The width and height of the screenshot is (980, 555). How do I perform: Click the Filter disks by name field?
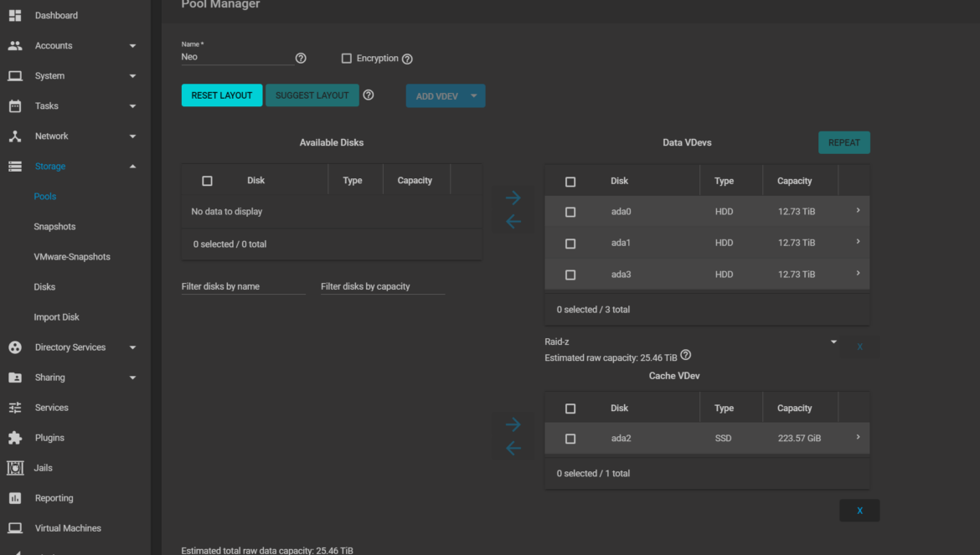point(243,286)
